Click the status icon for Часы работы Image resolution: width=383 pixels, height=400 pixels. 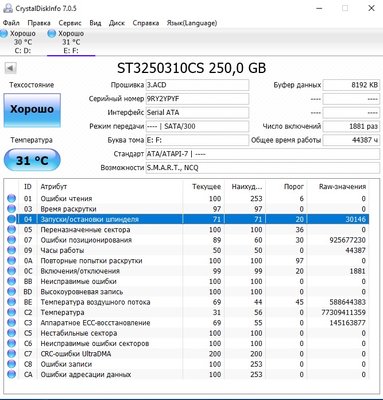pos(11,250)
